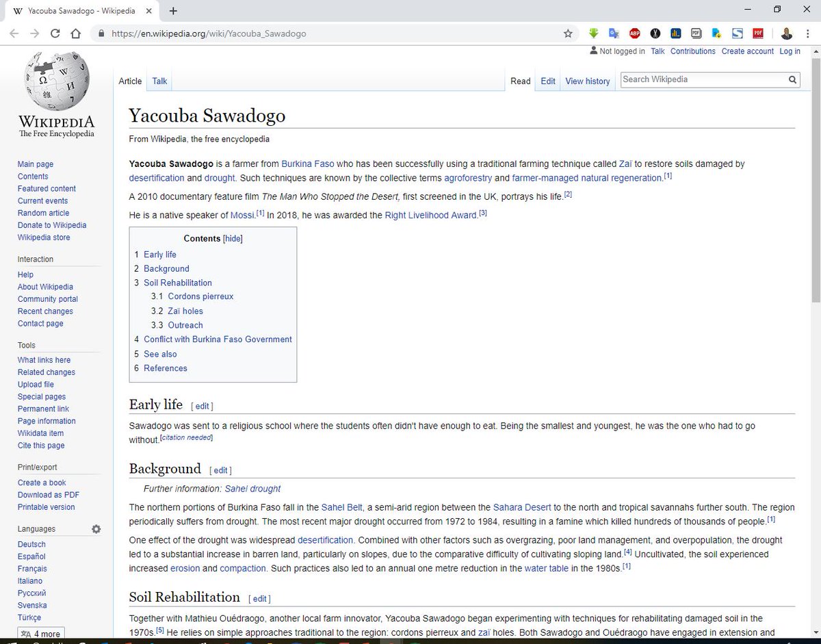
Task: Edit the Background section
Action: click(x=221, y=470)
